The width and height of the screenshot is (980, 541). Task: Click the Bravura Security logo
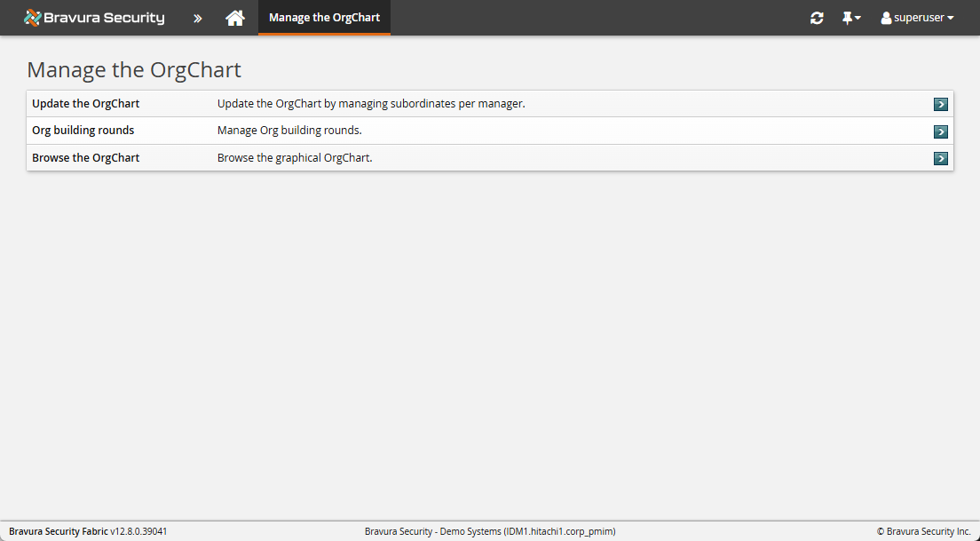pos(93,17)
